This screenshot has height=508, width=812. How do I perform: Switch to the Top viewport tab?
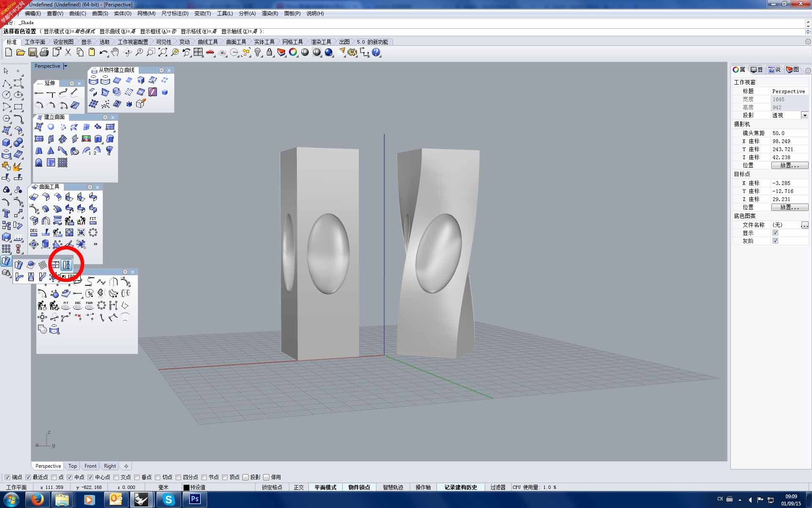tap(73, 466)
